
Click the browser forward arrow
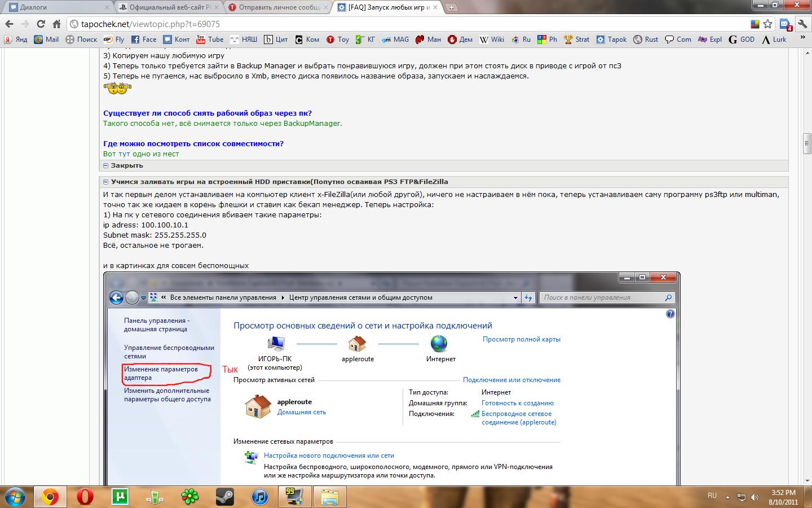click(25, 24)
